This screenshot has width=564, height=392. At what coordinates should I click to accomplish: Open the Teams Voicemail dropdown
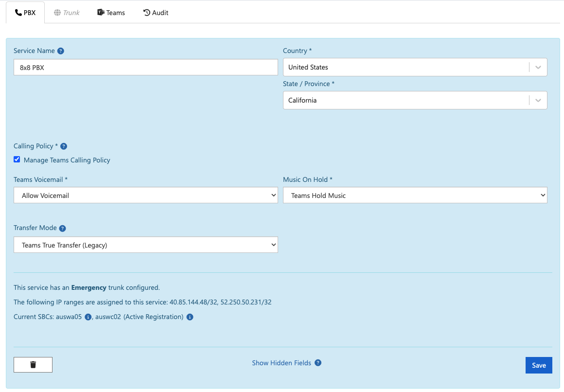point(145,196)
